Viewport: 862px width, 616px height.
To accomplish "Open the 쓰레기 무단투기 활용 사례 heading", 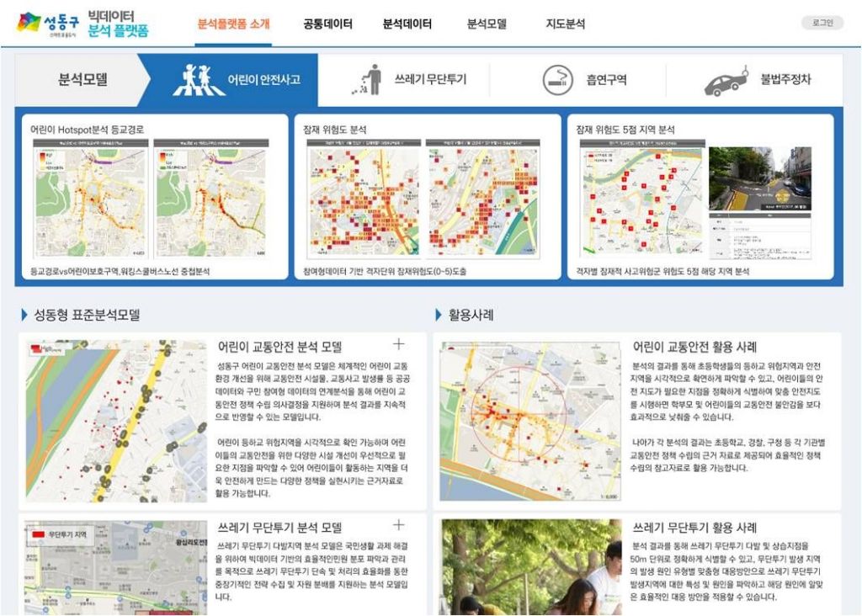I will tap(694, 528).
